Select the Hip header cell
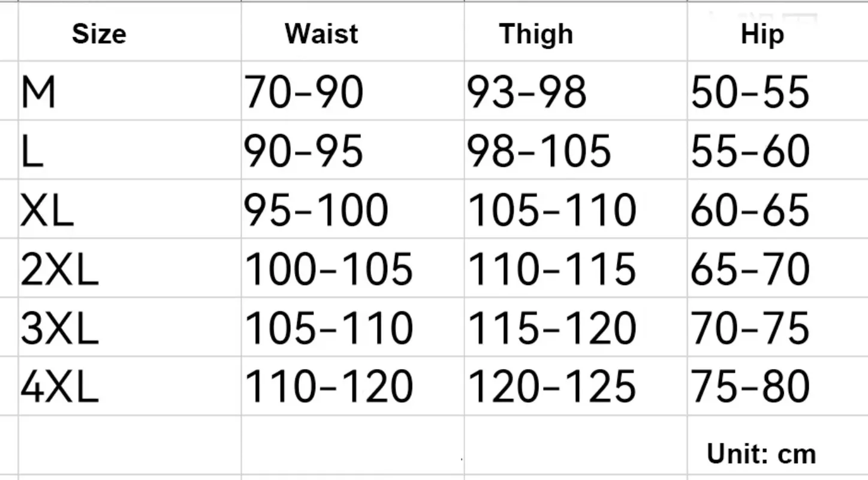This screenshot has height=480, width=868. (x=777, y=32)
